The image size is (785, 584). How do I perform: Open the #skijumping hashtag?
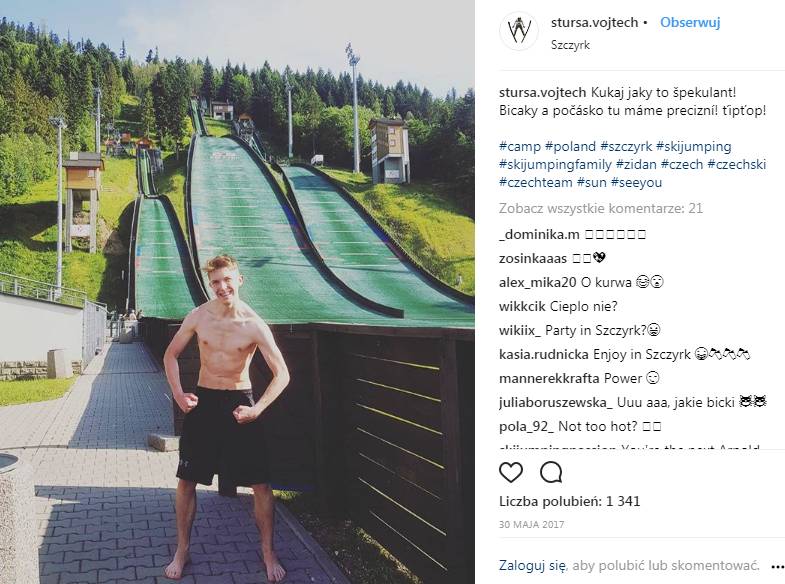click(693, 147)
